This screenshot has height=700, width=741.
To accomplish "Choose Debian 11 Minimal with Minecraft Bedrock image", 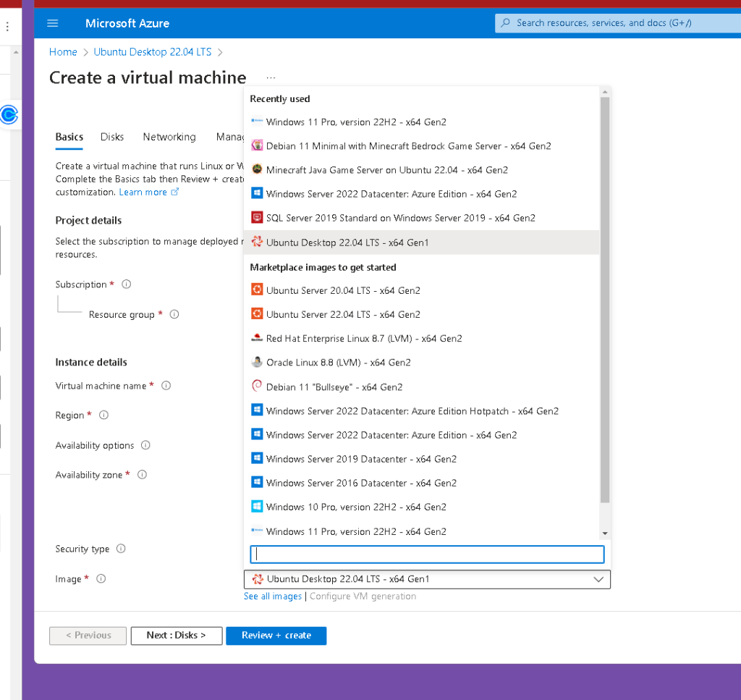I will pyautogui.click(x=421, y=146).
